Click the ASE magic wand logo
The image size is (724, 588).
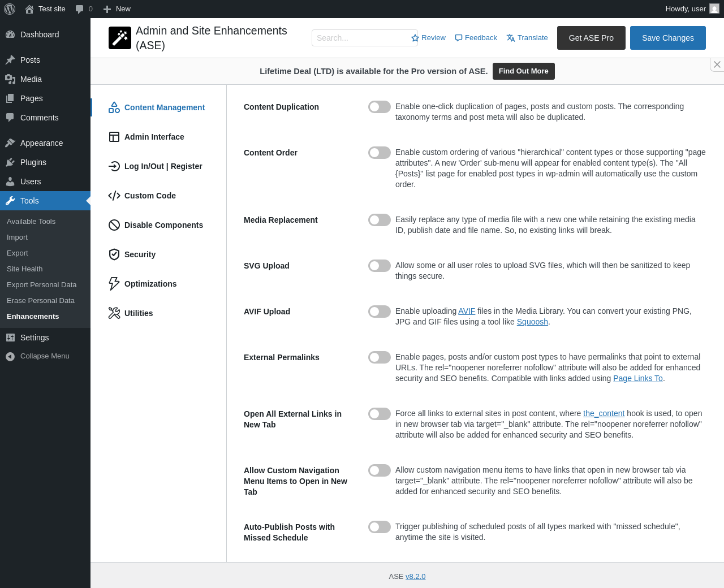tap(120, 38)
